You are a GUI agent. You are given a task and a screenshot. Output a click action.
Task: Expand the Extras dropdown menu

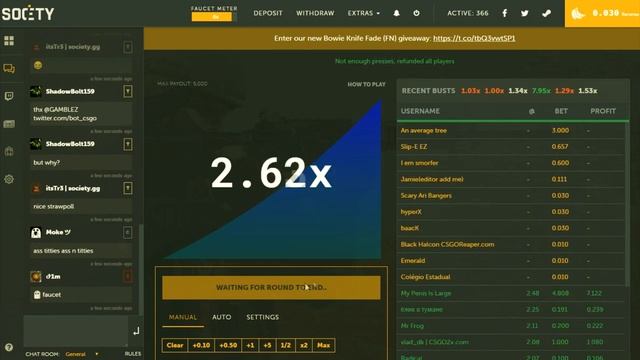pos(363,13)
